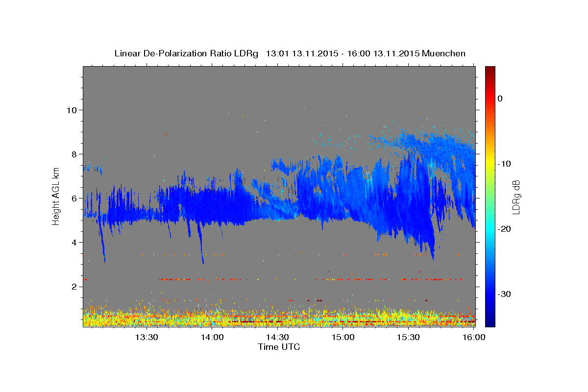
Task: Click the colorbar value label 0
Action: 500,98
